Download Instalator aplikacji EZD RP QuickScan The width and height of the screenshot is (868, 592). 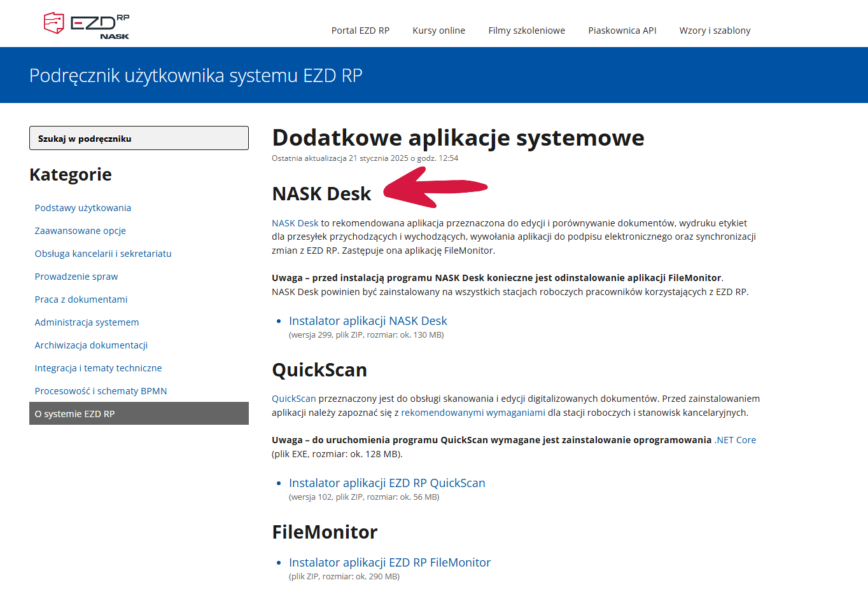click(x=387, y=483)
